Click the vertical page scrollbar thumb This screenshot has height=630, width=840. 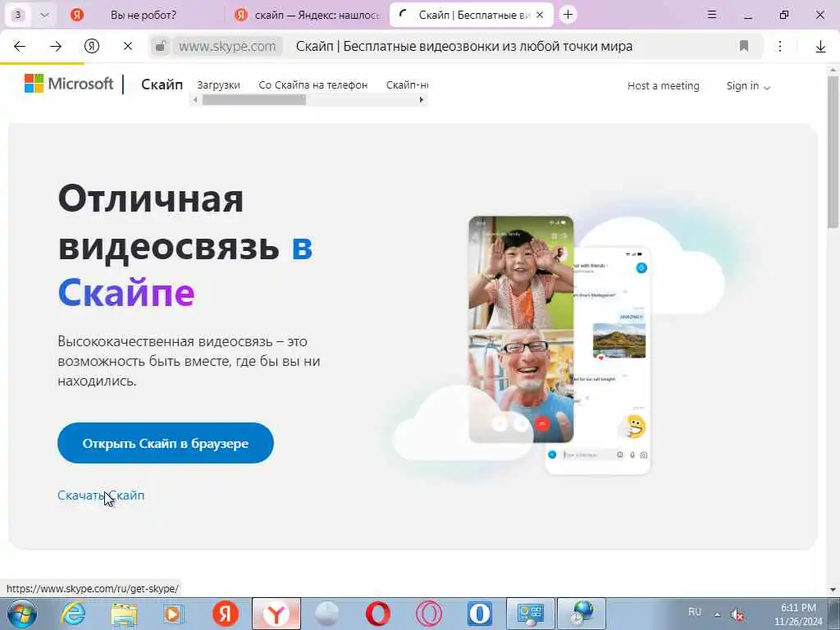coord(833,151)
